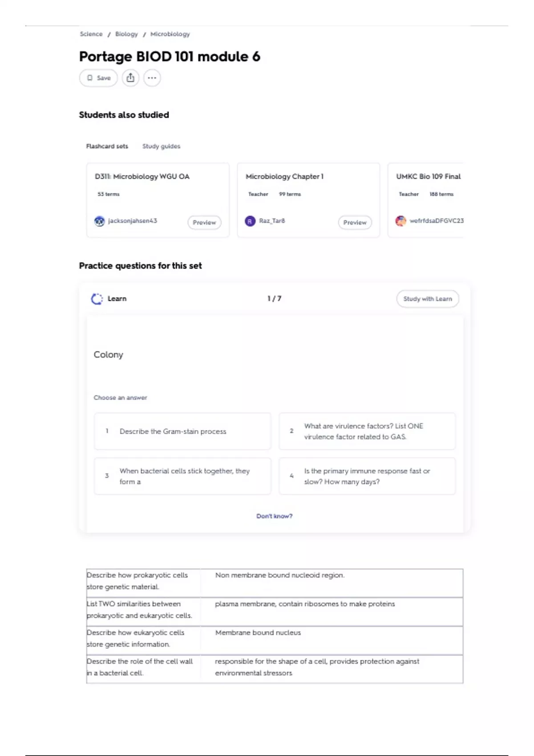The image size is (534, 756).
Task: Choose answer 2 about virulence factors
Action: pos(367,431)
